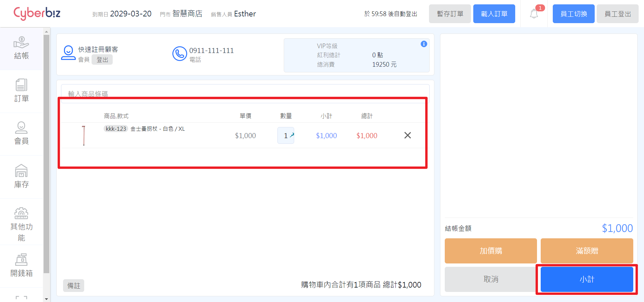Screen dimensions: 644x302
Task: Click the kkk-123 product code tag
Action: click(116, 129)
